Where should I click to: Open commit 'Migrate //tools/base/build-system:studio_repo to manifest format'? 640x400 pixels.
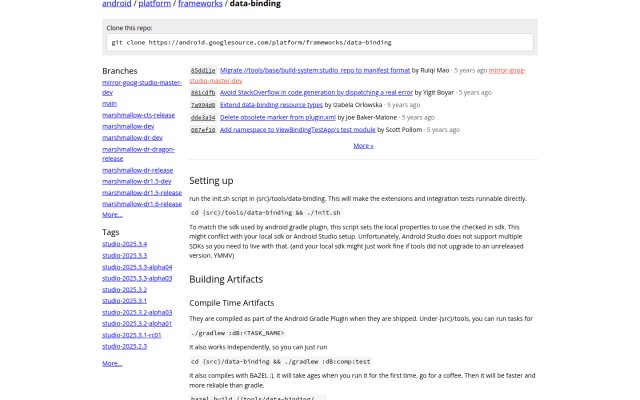[315, 70]
